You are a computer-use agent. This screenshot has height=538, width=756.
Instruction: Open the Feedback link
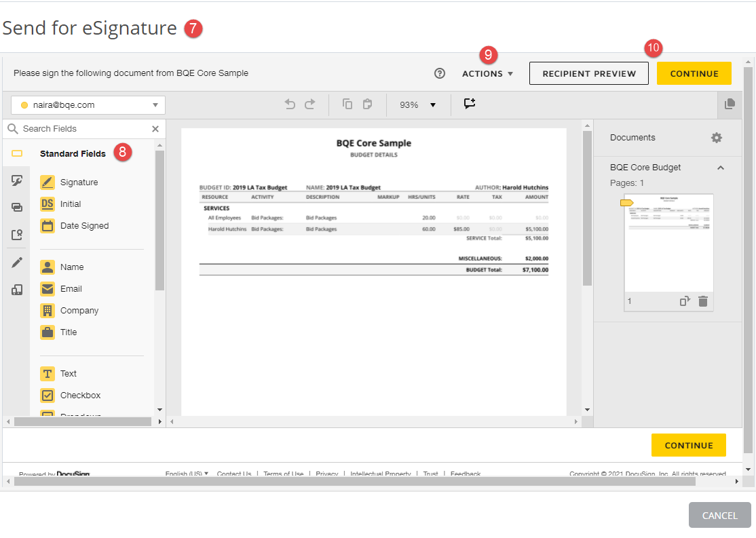tap(466, 474)
